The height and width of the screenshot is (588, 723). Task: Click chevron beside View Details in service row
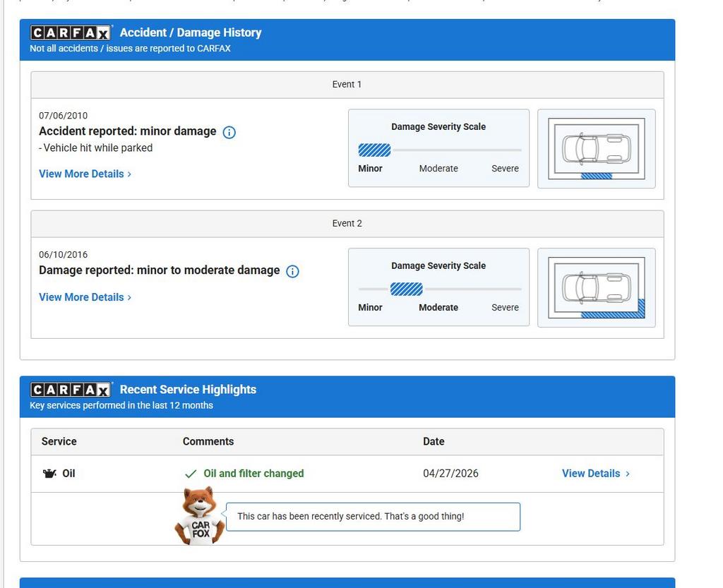click(x=627, y=474)
